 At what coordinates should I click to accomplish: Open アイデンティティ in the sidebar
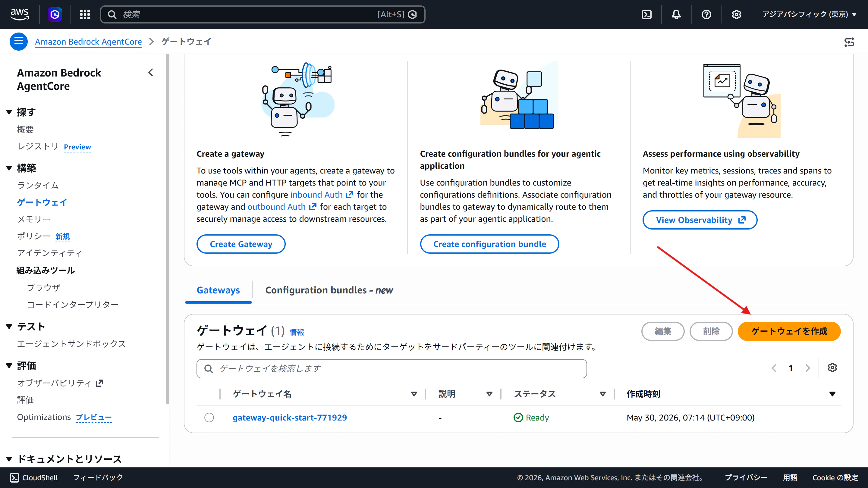pos(49,253)
